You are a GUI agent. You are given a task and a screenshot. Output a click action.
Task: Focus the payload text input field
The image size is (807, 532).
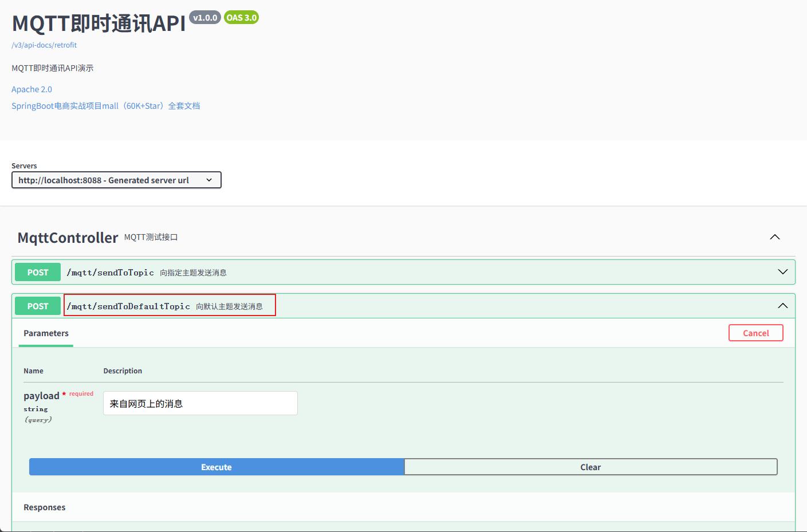point(200,404)
